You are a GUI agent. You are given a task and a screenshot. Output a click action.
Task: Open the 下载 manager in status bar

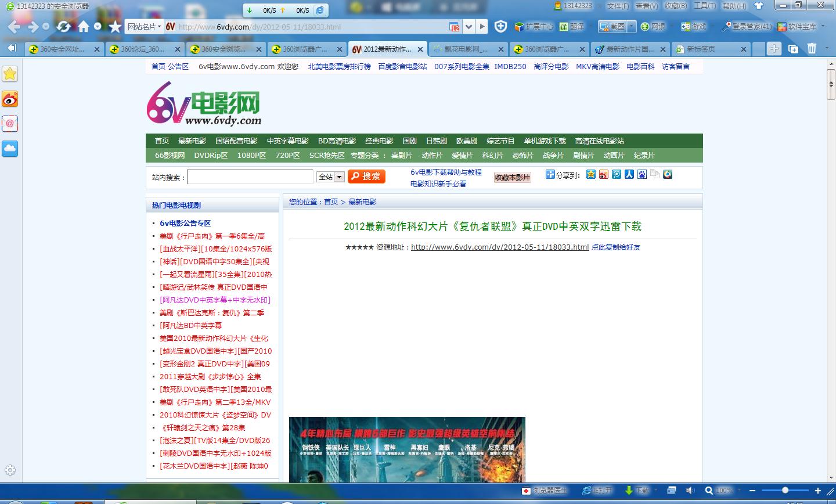pyautogui.click(x=637, y=491)
